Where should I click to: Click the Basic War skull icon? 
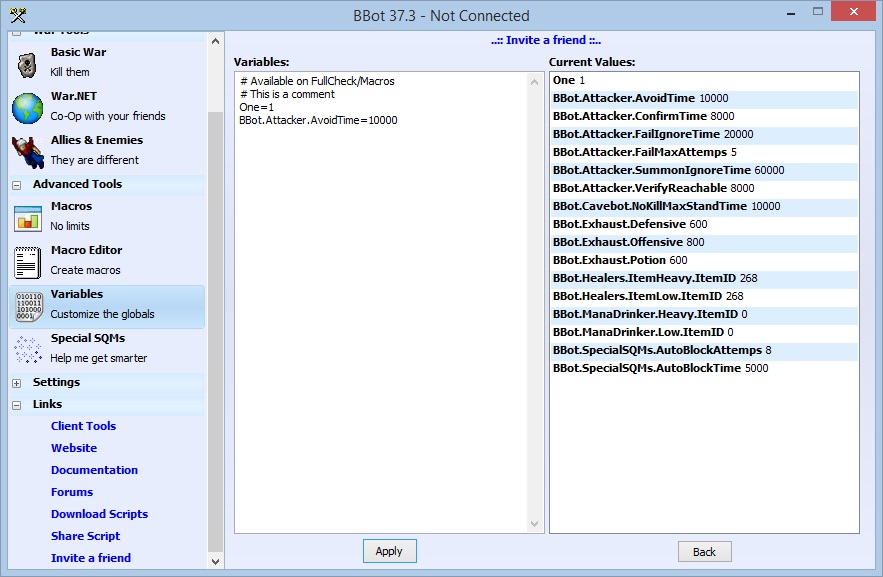pos(27,63)
